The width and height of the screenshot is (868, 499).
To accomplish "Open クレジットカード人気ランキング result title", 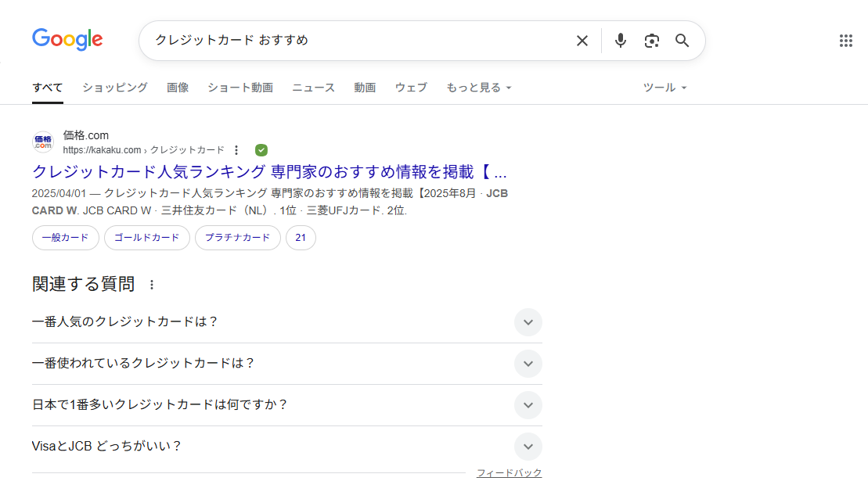I will click(x=269, y=171).
